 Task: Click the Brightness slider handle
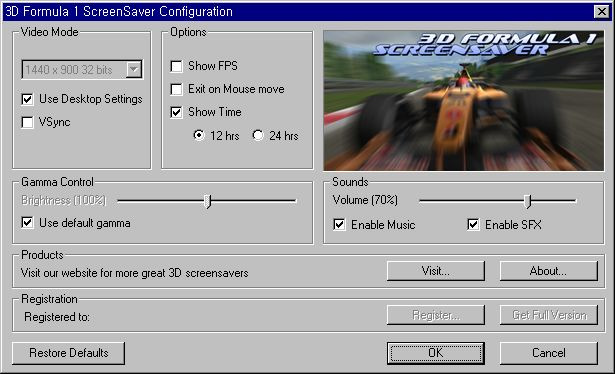pyautogui.click(x=207, y=201)
